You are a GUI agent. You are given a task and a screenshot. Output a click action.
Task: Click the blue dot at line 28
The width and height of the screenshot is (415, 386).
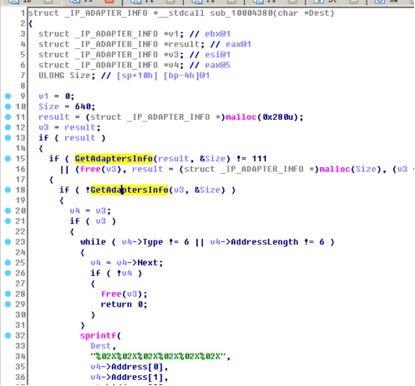8,294
